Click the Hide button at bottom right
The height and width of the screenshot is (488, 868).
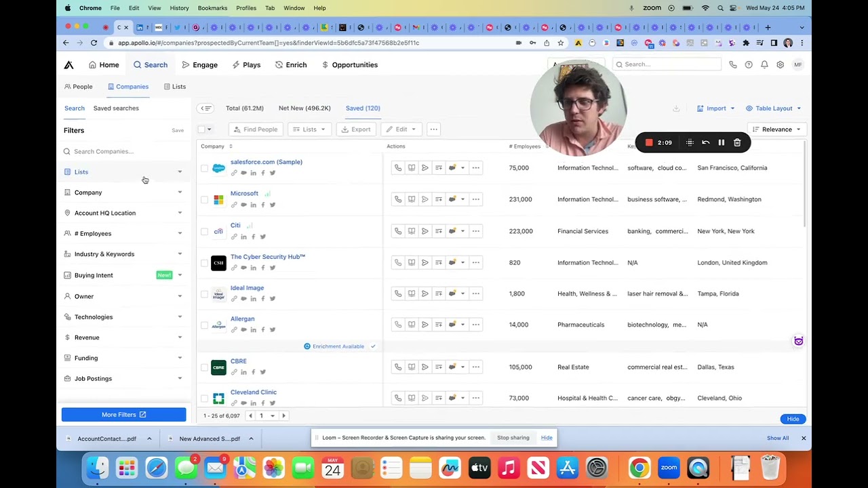point(793,419)
